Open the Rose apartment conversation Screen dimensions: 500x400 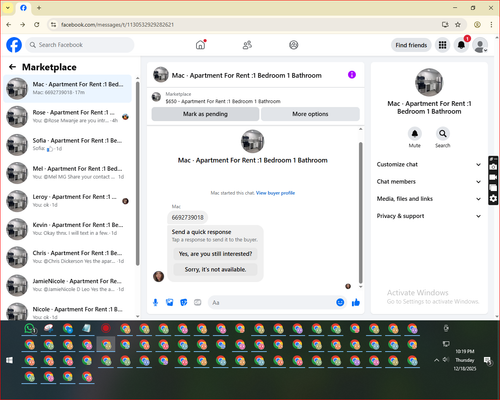tap(68, 116)
